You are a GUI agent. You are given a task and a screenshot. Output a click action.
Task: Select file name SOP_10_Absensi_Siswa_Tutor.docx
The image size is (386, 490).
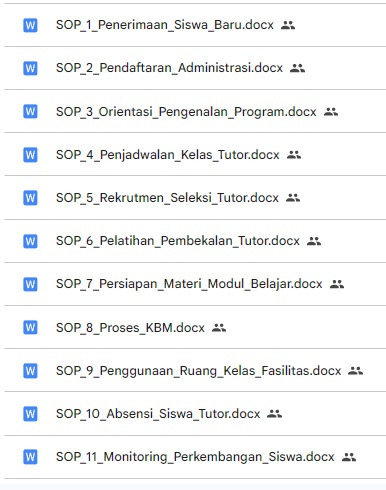pyautogui.click(x=158, y=414)
